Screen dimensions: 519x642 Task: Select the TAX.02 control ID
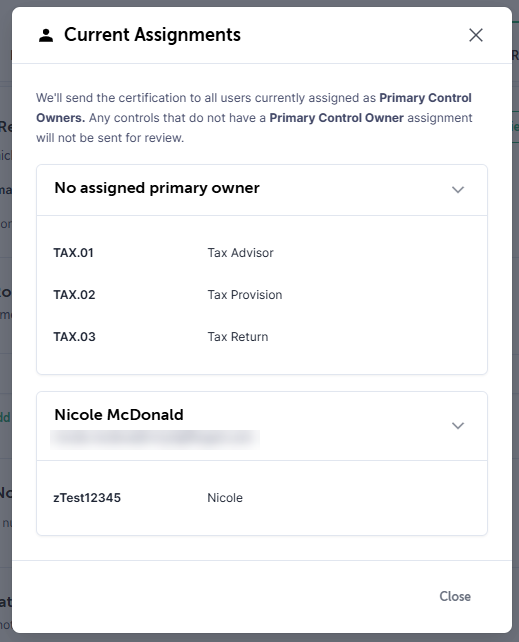tap(74, 295)
